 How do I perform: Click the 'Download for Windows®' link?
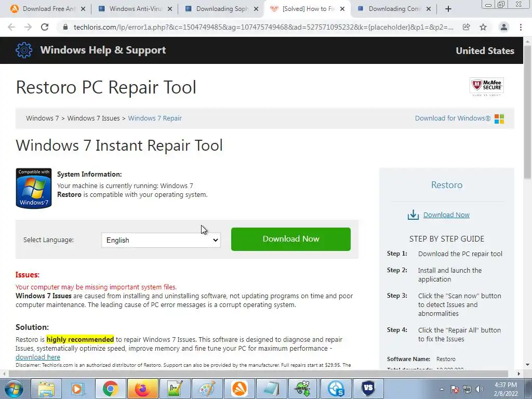point(453,118)
